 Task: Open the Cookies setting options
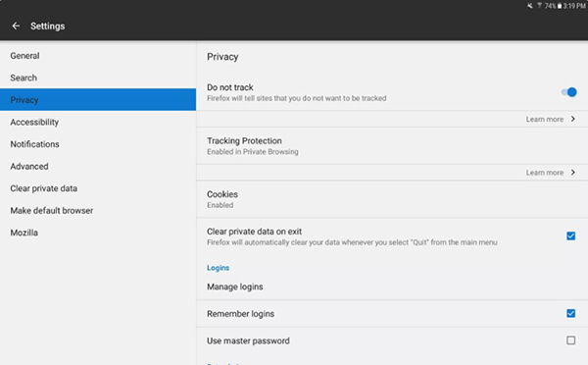click(392, 199)
